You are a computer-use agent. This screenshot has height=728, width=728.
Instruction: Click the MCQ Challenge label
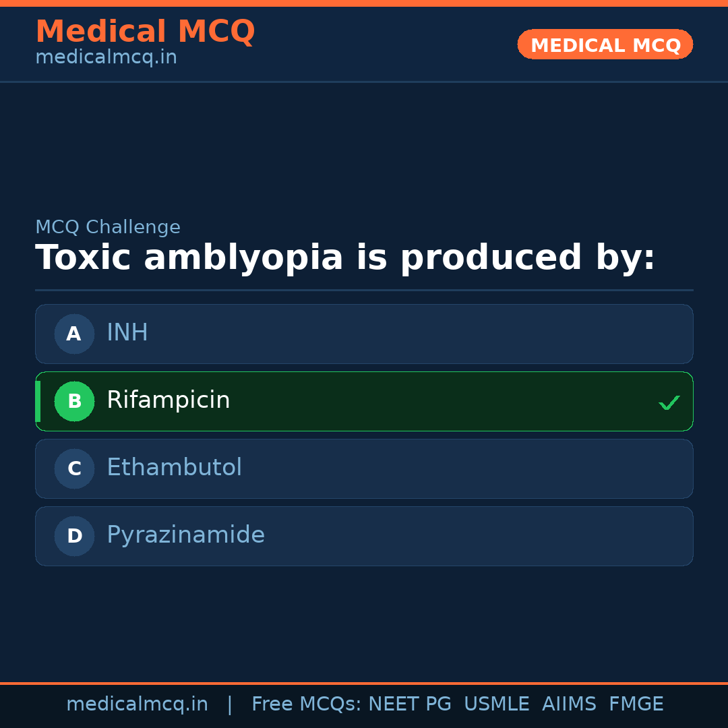(x=108, y=228)
